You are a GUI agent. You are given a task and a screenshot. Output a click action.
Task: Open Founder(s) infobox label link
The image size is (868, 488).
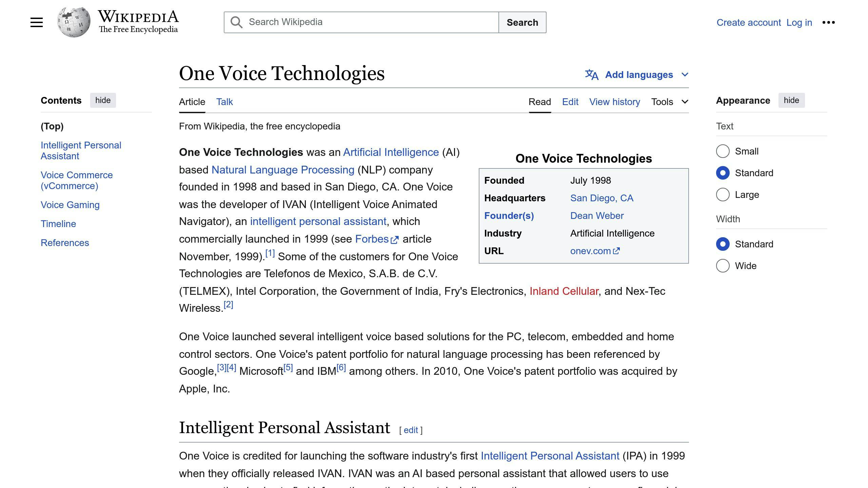[509, 216]
